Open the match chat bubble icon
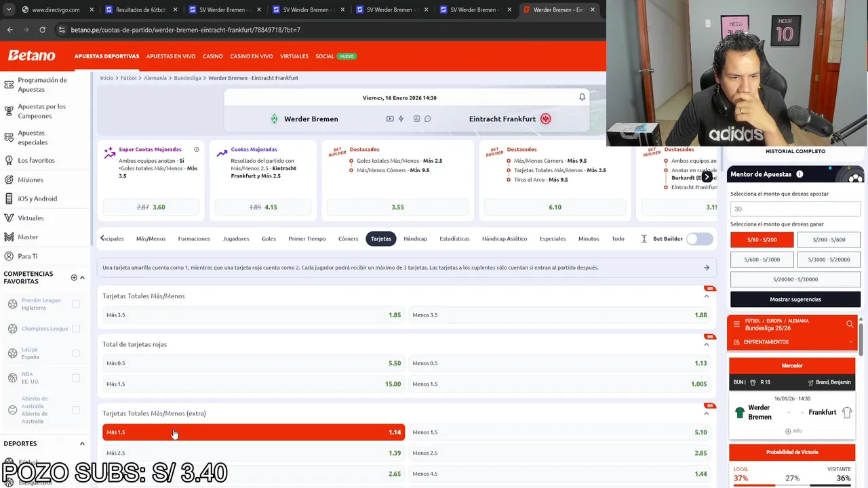The width and height of the screenshot is (868, 488). 427,119
